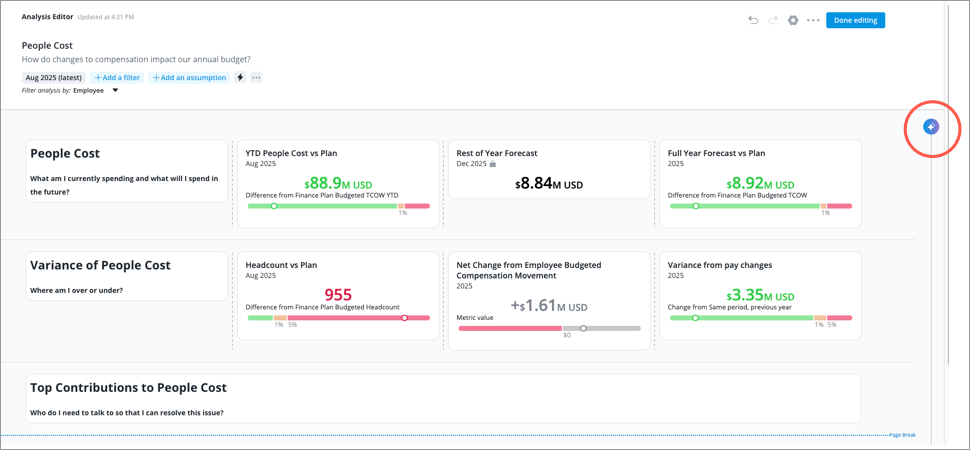Click Add an assumption
Screen dimensions: 970x450
click(189, 77)
